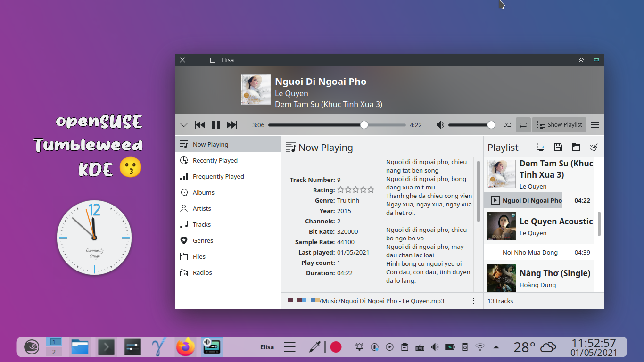Toggle shuffle mode

tap(507, 125)
